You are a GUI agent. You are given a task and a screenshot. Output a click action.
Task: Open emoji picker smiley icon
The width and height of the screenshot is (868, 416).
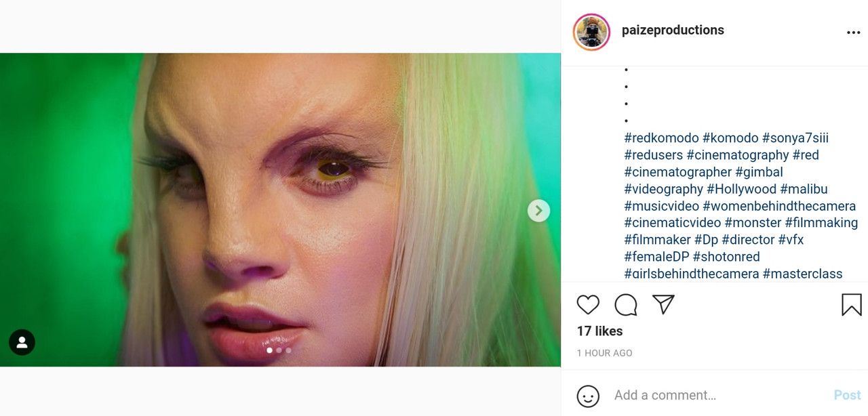588,396
